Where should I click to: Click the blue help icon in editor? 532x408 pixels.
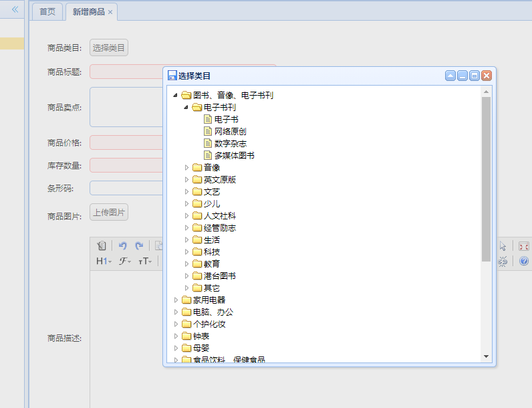(x=523, y=261)
